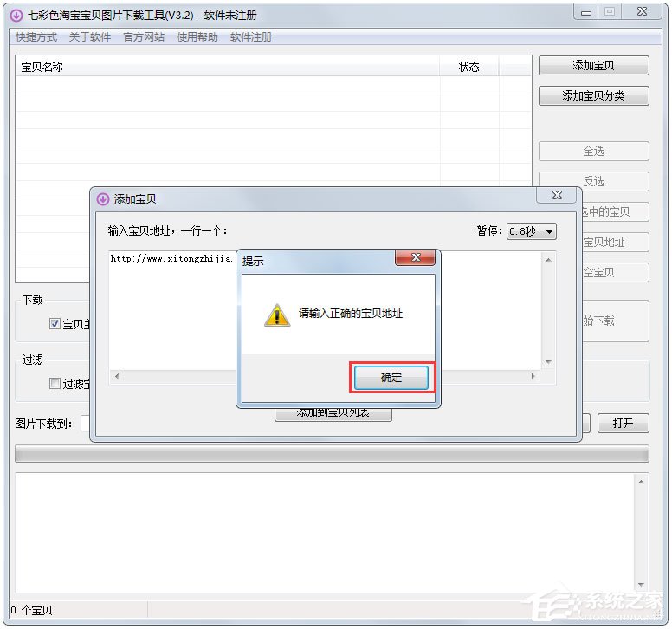This screenshot has width=672, height=629.
Task: Click the down arrow of address box scrollbar
Action: 548,362
